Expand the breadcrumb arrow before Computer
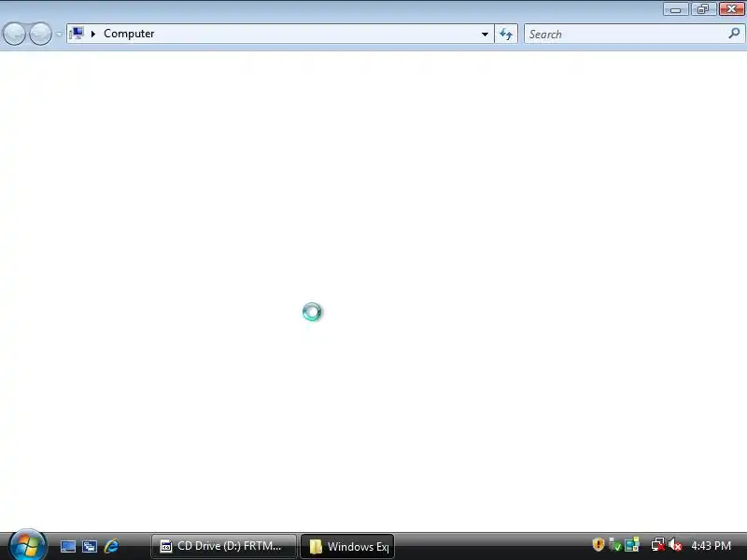747x560 pixels. point(93,34)
